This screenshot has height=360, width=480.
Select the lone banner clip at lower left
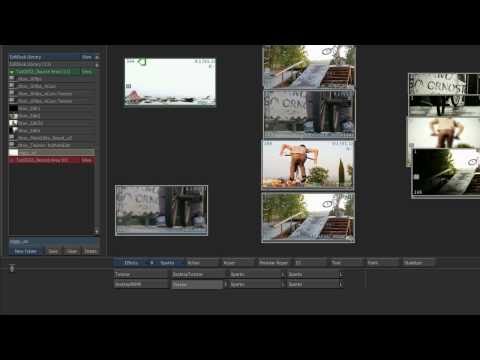[x=162, y=210]
